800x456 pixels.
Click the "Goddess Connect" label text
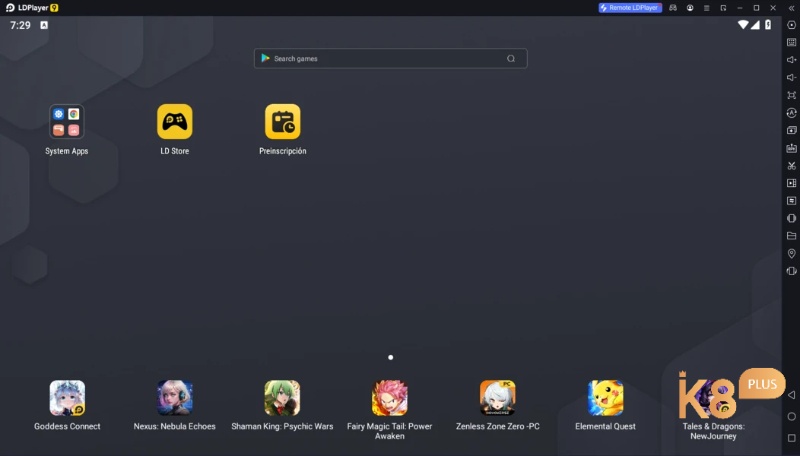point(67,426)
